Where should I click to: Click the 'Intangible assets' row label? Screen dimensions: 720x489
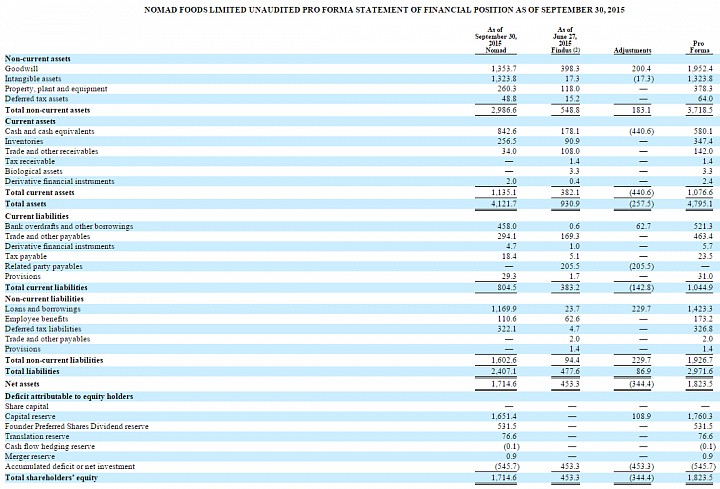click(33, 79)
